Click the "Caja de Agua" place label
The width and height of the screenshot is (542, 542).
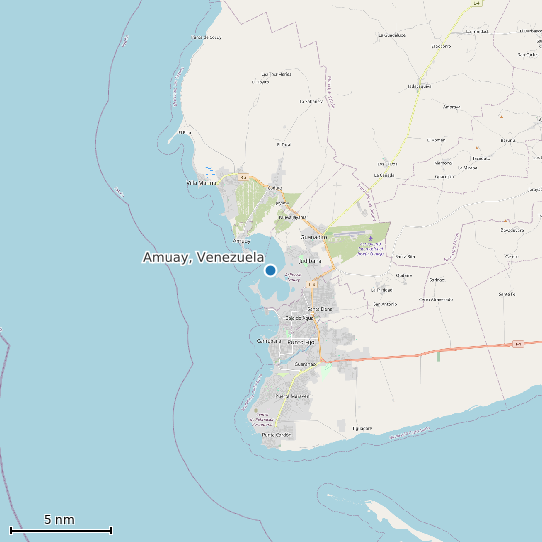pos(299,318)
